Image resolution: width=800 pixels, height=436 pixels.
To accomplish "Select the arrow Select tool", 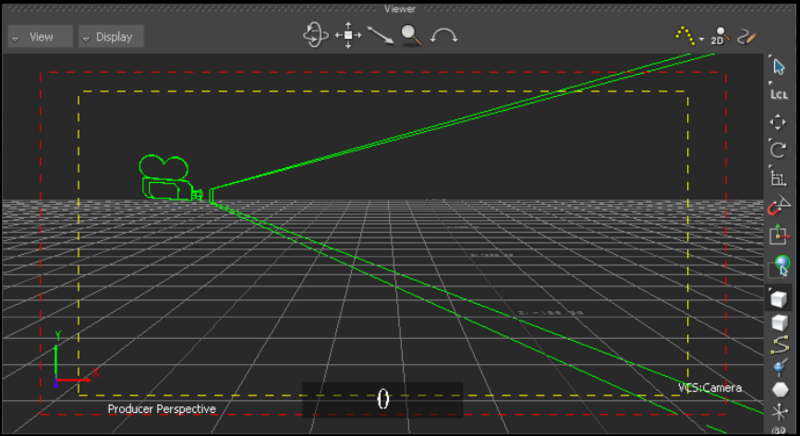I will coord(778,66).
